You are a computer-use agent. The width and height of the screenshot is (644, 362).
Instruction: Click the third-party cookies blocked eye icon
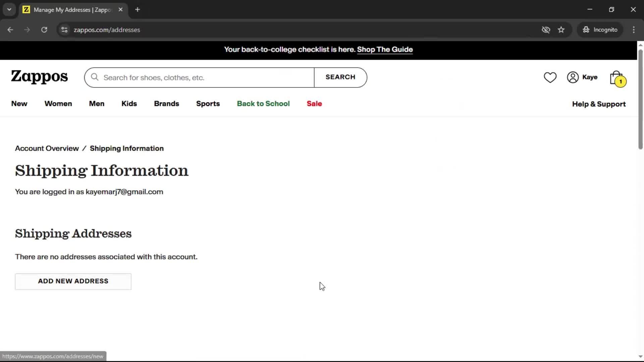pos(546,30)
